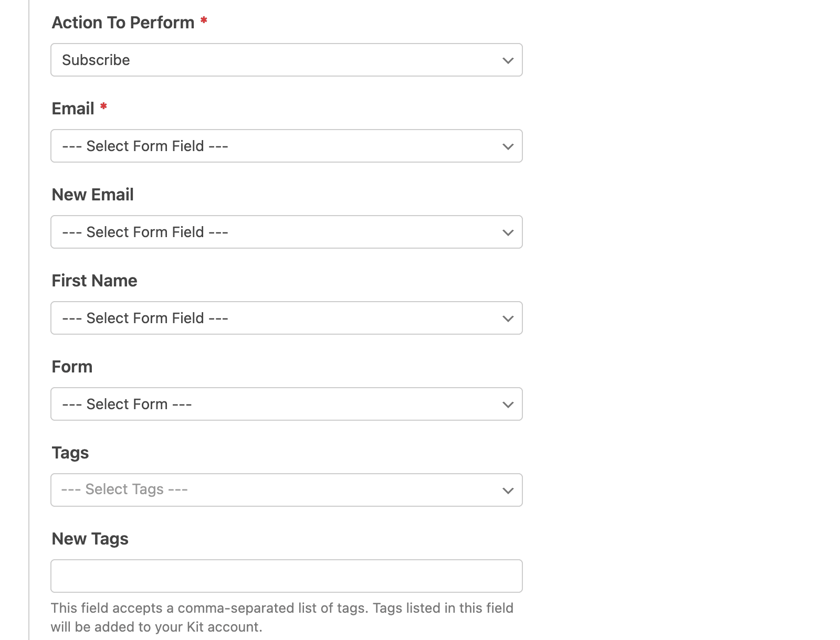Click the Tags dropdown chevron arrow
Image resolution: width=840 pixels, height=640 pixels.
click(508, 490)
